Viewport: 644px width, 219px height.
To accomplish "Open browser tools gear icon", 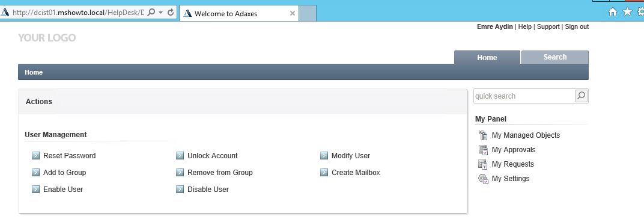I will point(640,12).
